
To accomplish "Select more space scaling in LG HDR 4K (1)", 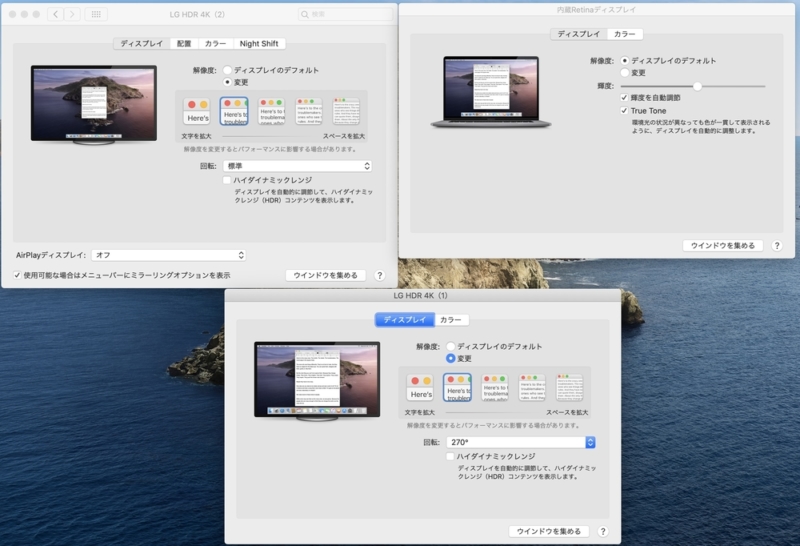I will point(569,387).
